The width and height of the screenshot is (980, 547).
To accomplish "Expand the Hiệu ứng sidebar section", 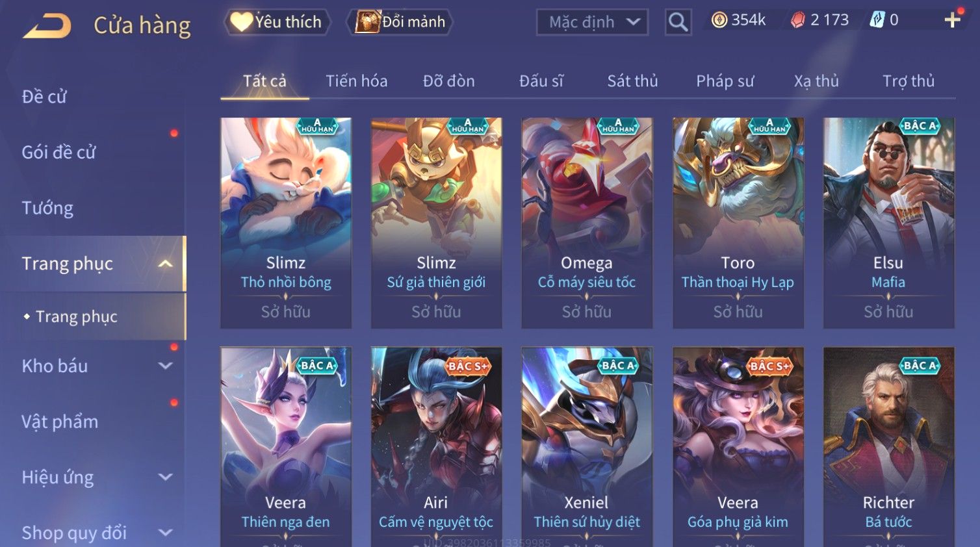I will [x=166, y=477].
